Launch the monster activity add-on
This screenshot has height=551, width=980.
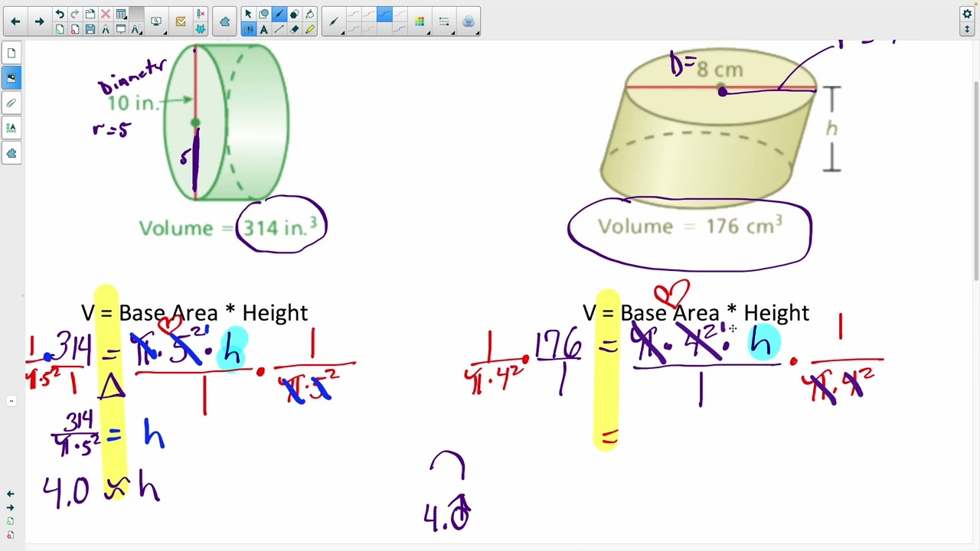point(201,29)
